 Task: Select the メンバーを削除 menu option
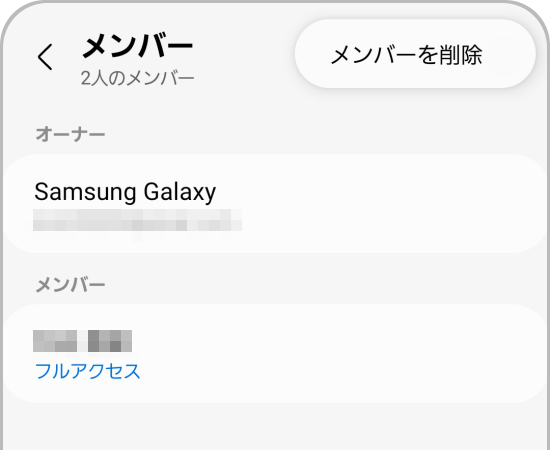point(415,54)
